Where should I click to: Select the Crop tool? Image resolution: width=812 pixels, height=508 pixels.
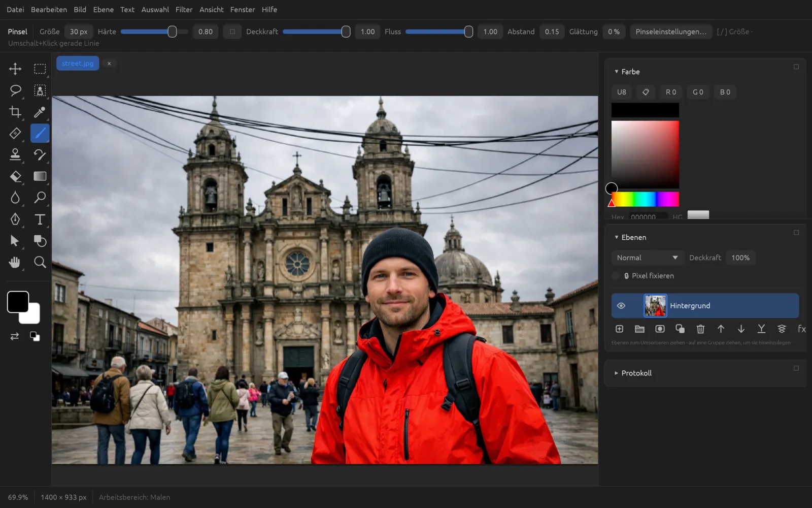pos(15,112)
